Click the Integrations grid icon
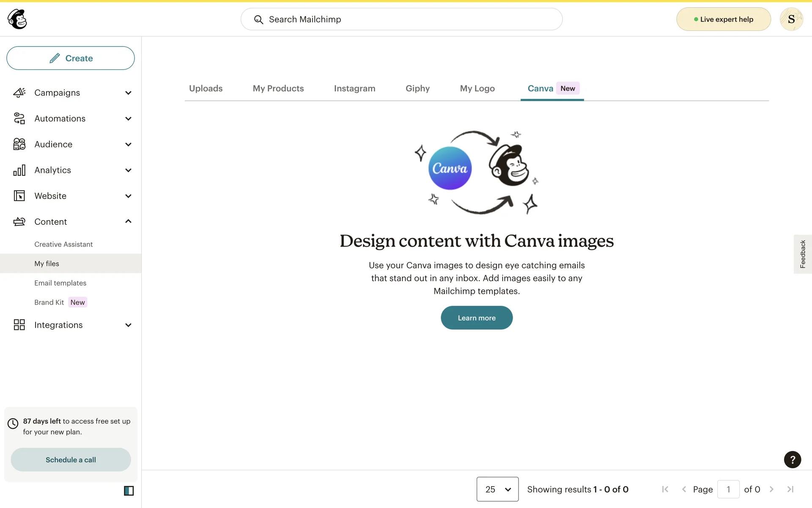 tap(19, 325)
